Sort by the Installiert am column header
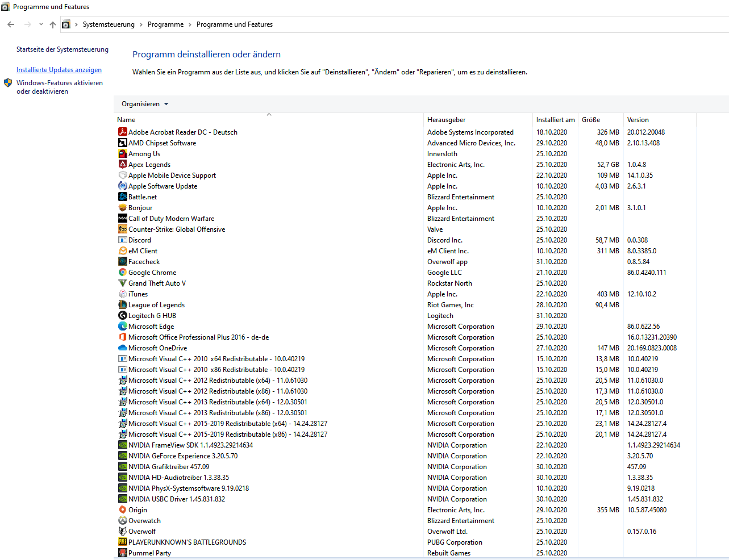This screenshot has height=560, width=729. 555,120
